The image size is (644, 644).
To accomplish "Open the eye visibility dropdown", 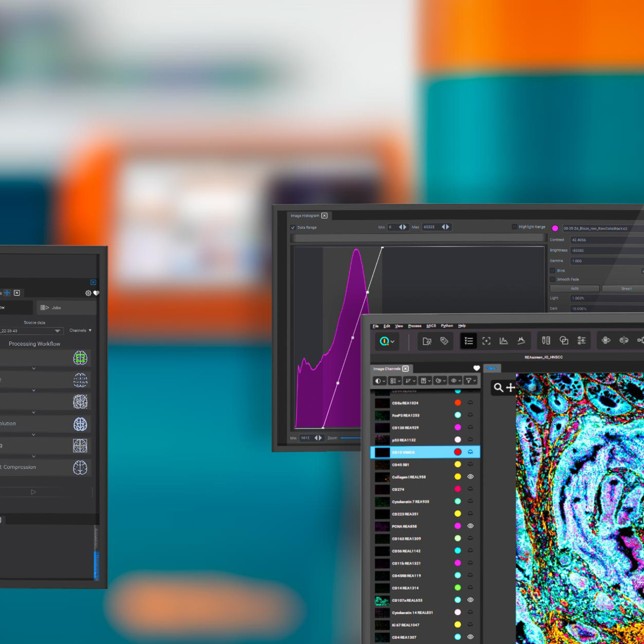I will pyautogui.click(x=455, y=381).
